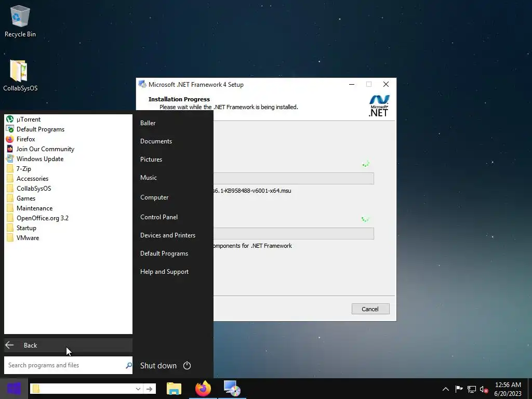Open the taskbar address bar dropdown
Screen dimensions: 532x399
[138, 389]
